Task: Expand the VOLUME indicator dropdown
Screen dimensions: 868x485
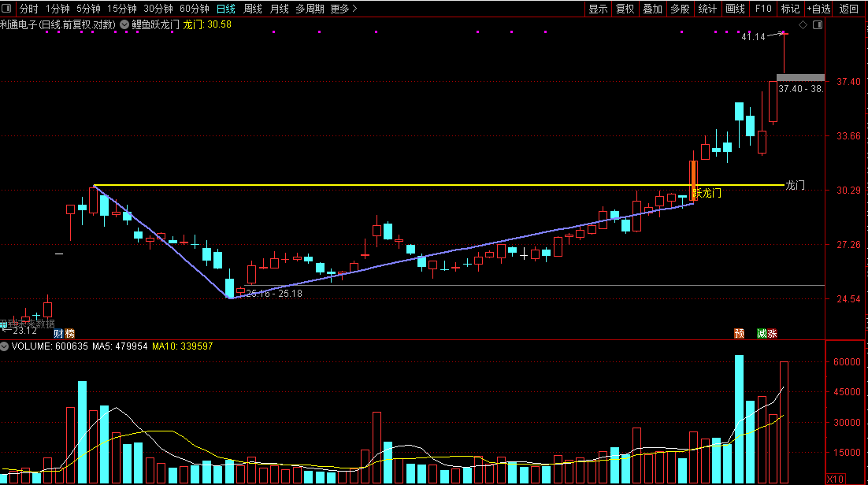Action: 5,346
